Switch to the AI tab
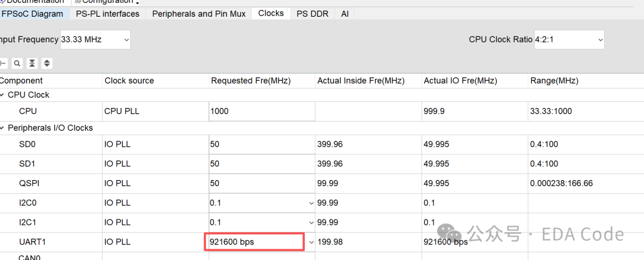 (345, 14)
